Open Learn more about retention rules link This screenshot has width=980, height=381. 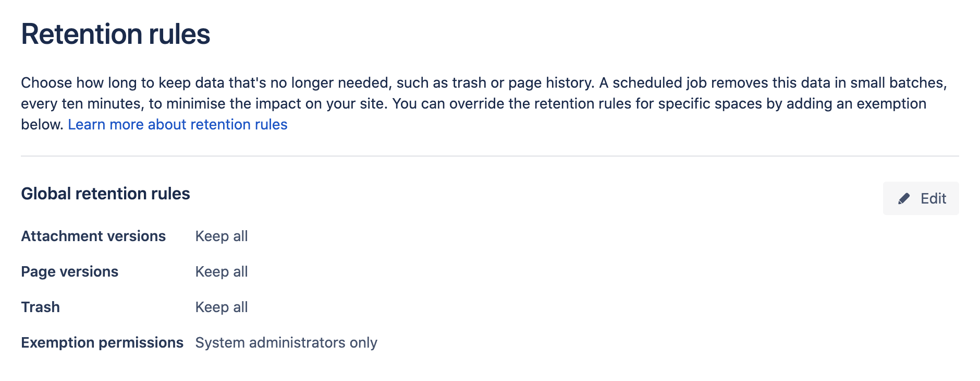(x=177, y=124)
